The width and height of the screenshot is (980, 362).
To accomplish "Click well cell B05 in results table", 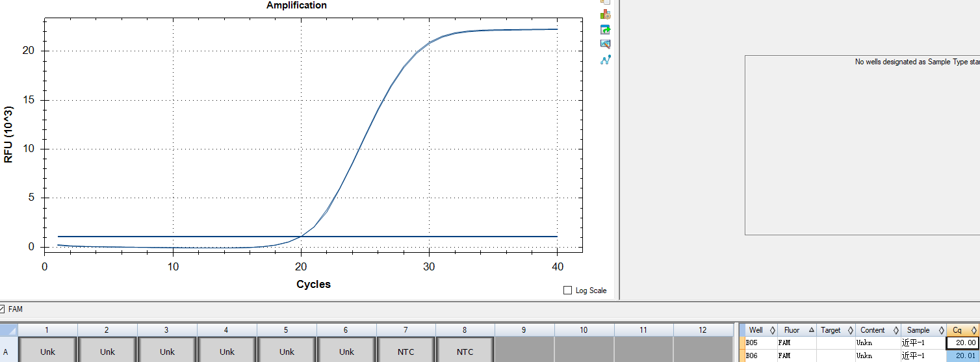I will coord(760,343).
